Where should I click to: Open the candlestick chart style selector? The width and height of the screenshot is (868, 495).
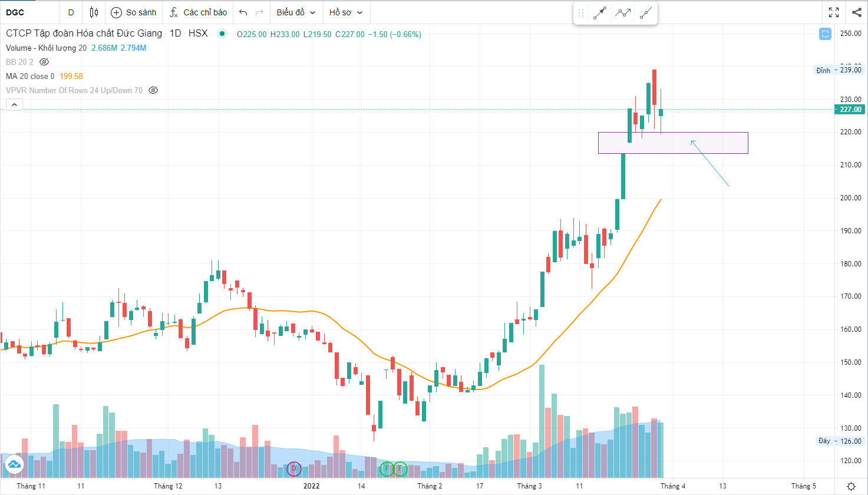pyautogui.click(x=94, y=12)
